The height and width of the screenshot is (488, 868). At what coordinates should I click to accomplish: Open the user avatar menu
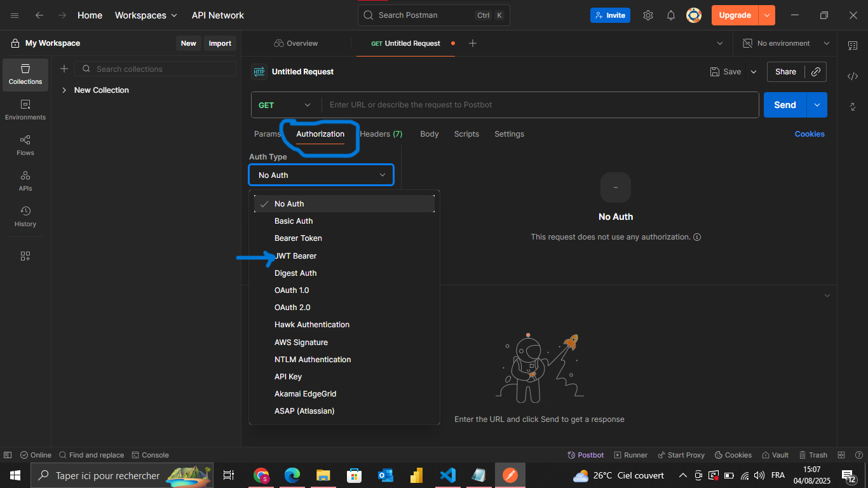point(694,15)
